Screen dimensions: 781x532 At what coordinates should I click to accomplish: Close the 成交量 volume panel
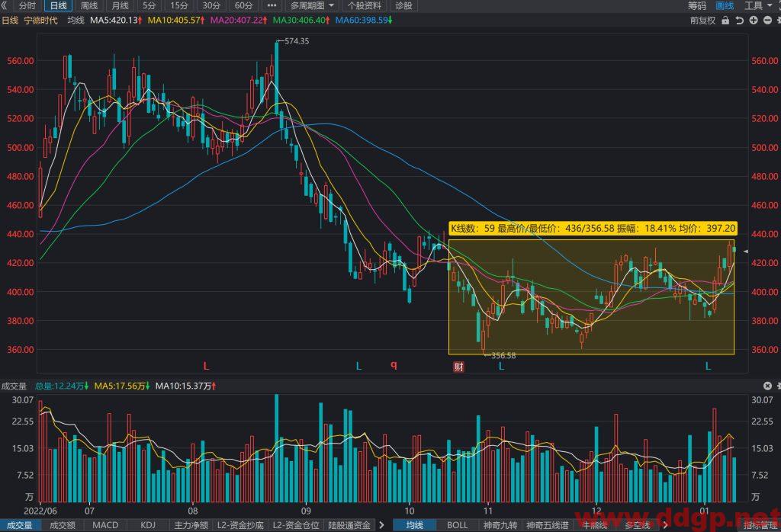click(x=767, y=386)
